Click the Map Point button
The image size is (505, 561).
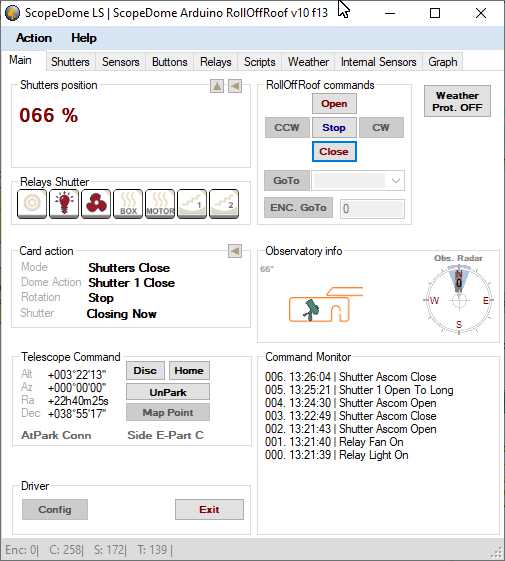tap(168, 412)
